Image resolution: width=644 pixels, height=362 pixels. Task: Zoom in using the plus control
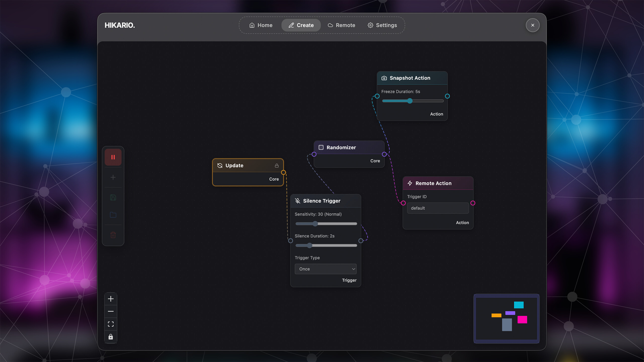pyautogui.click(x=111, y=299)
